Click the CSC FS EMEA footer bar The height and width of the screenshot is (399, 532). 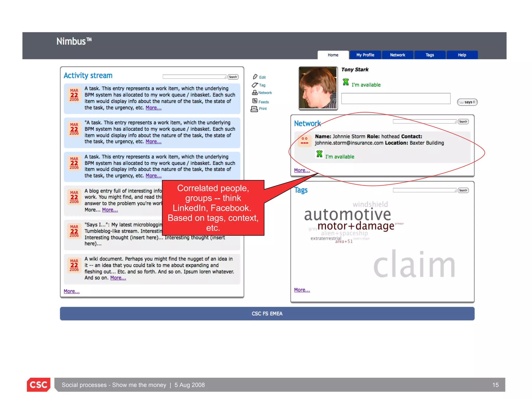(267, 314)
